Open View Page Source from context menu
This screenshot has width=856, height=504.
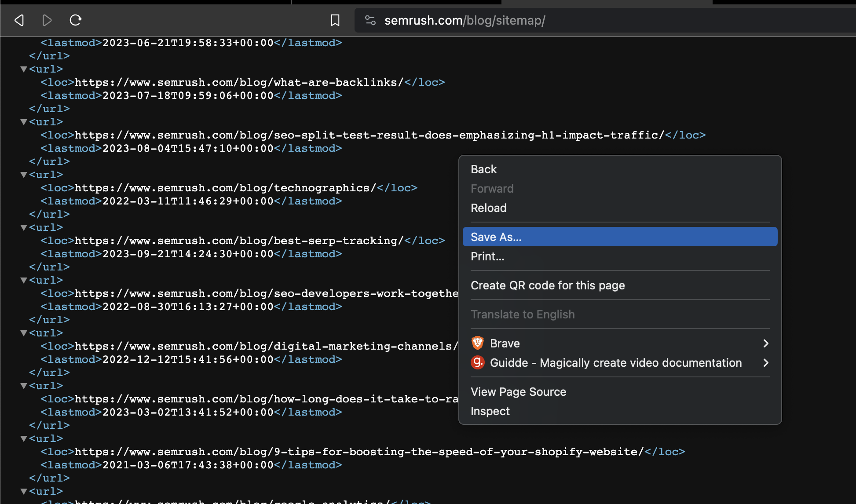point(620,392)
